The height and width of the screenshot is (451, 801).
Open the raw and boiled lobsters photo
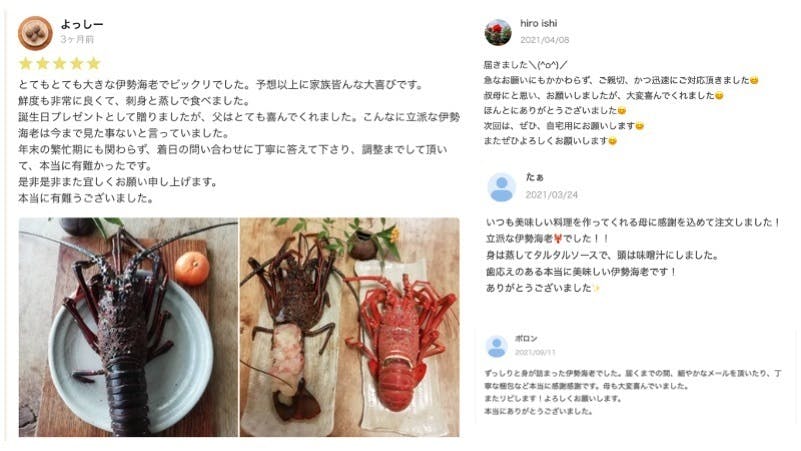click(x=349, y=327)
